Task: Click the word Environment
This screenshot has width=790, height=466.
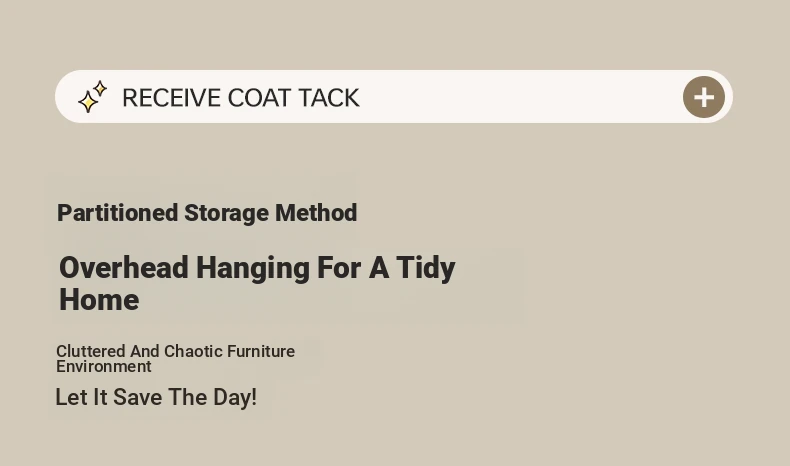Action: [104, 367]
